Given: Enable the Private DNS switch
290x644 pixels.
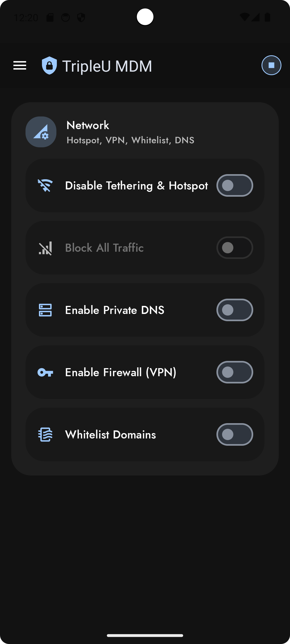Looking at the screenshot, I should tap(234, 310).
